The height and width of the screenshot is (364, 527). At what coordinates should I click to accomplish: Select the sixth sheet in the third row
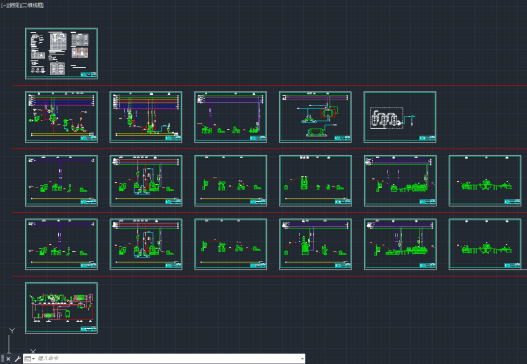(x=485, y=181)
